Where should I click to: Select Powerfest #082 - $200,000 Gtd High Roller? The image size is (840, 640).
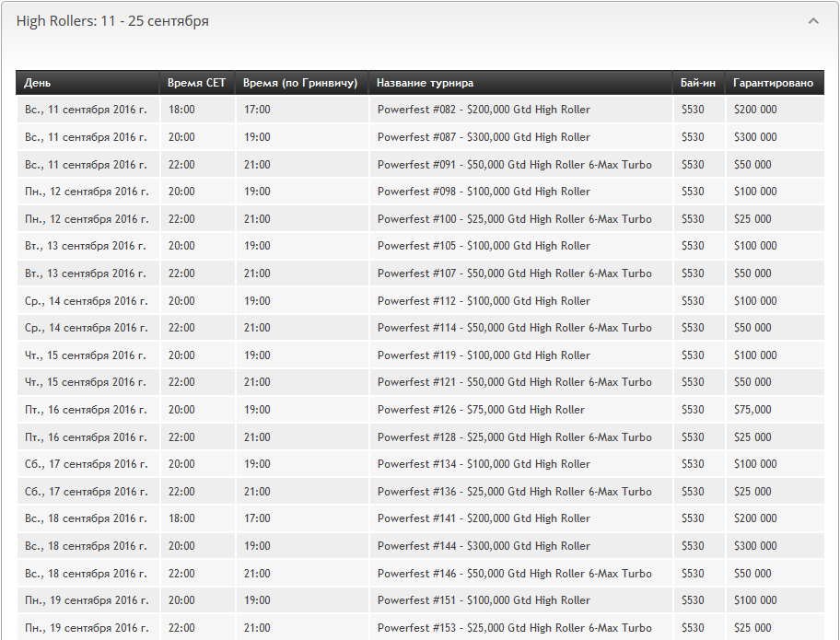[x=484, y=110]
